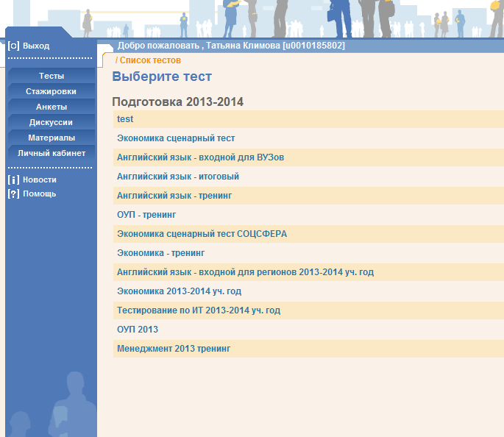Open the Анкеты menu section
Image resolution: width=504 pixels, height=437 pixels.
pos(52,107)
